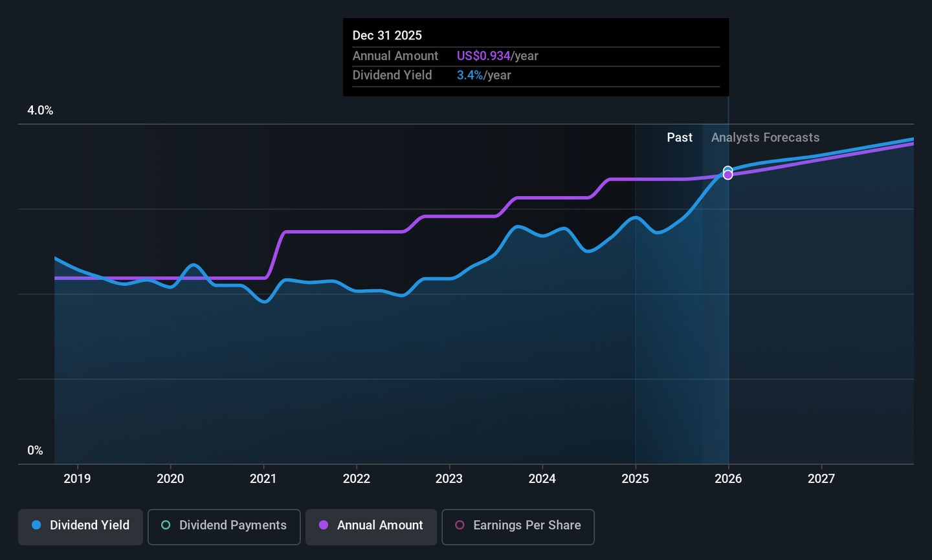932x560 pixels.
Task: Toggle the Dividend Yield legend series
Action: coord(81,526)
